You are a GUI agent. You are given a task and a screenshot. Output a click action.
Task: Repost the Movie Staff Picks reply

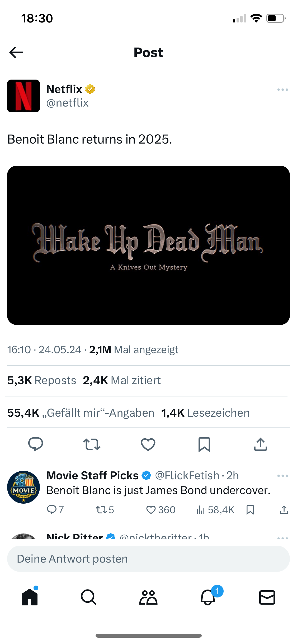point(105,510)
